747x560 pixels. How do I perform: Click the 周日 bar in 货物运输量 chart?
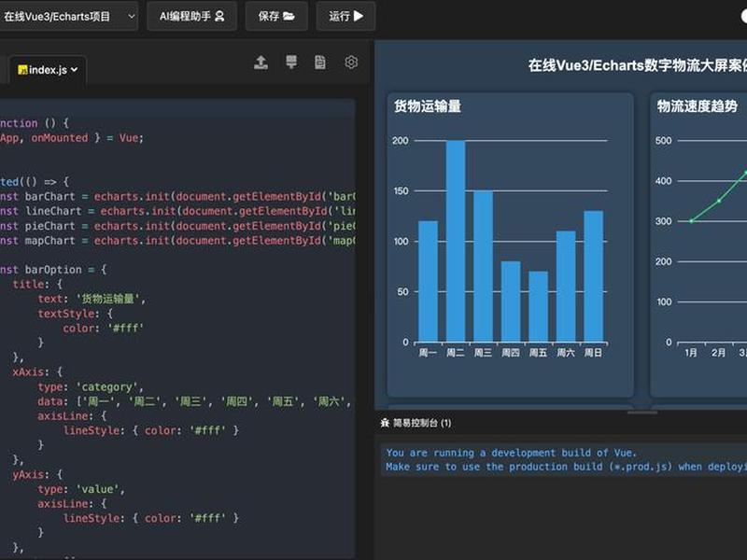(593, 276)
